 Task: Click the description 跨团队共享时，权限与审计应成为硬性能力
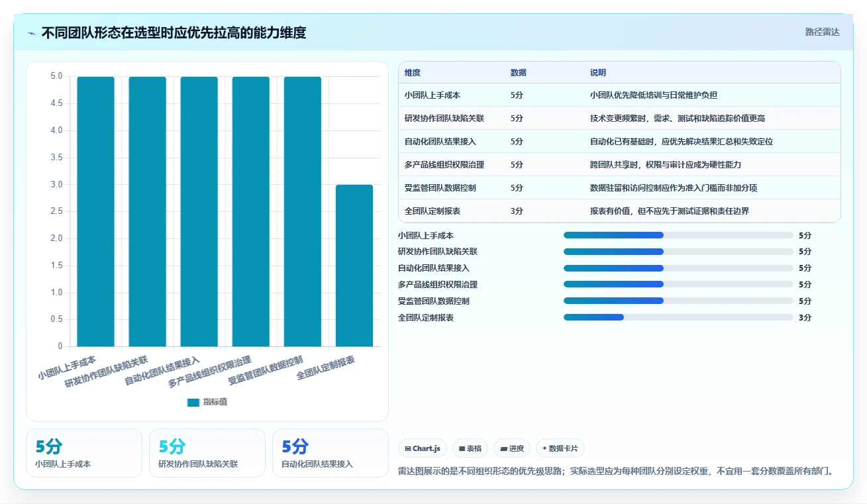click(666, 165)
